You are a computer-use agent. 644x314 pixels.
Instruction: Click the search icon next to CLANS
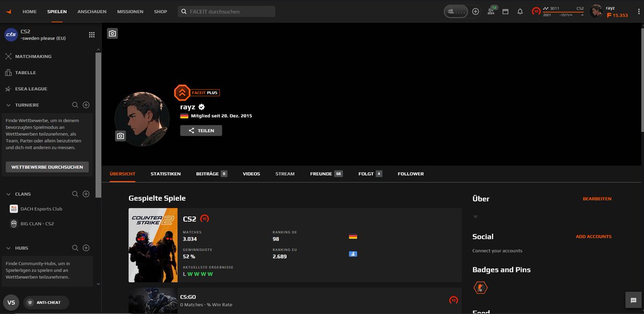click(x=75, y=194)
